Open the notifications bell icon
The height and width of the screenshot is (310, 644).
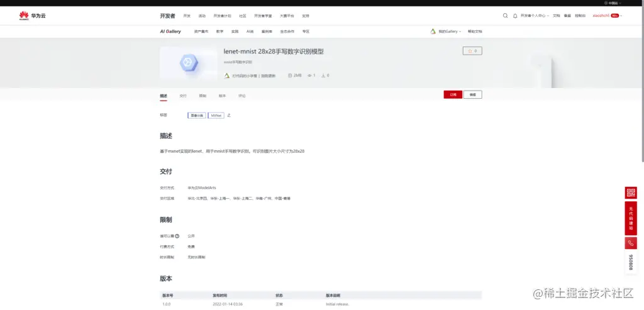515,16
